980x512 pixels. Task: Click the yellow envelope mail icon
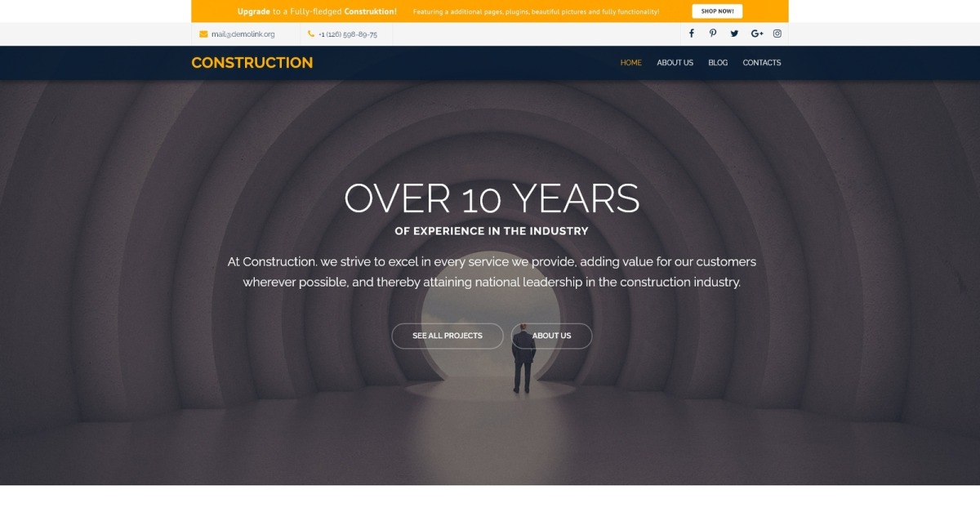(203, 34)
